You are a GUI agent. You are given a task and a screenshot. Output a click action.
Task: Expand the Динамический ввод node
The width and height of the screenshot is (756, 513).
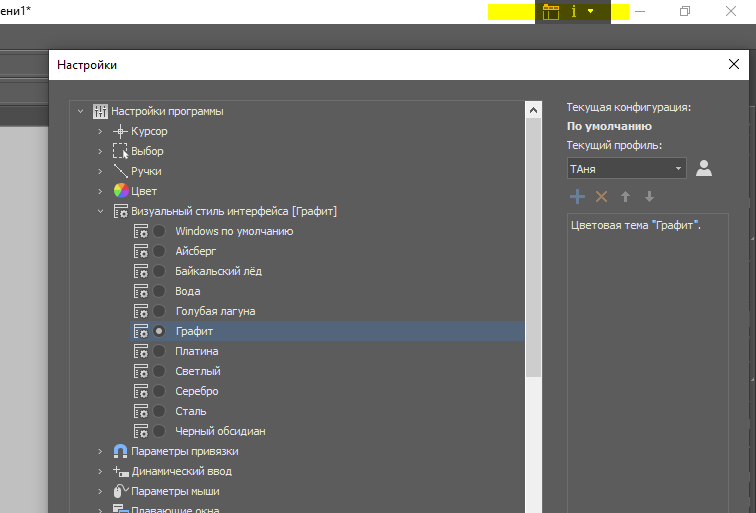(x=100, y=472)
